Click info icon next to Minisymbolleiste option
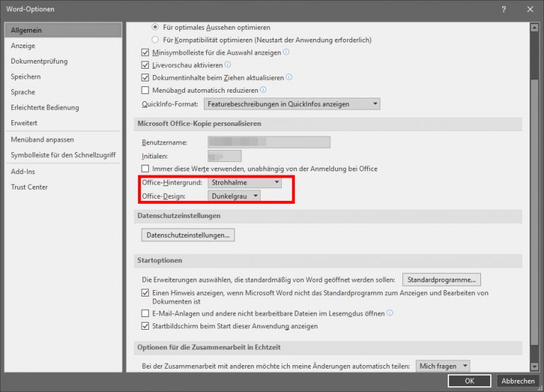Viewport: 544px width, 392px height. click(x=286, y=52)
